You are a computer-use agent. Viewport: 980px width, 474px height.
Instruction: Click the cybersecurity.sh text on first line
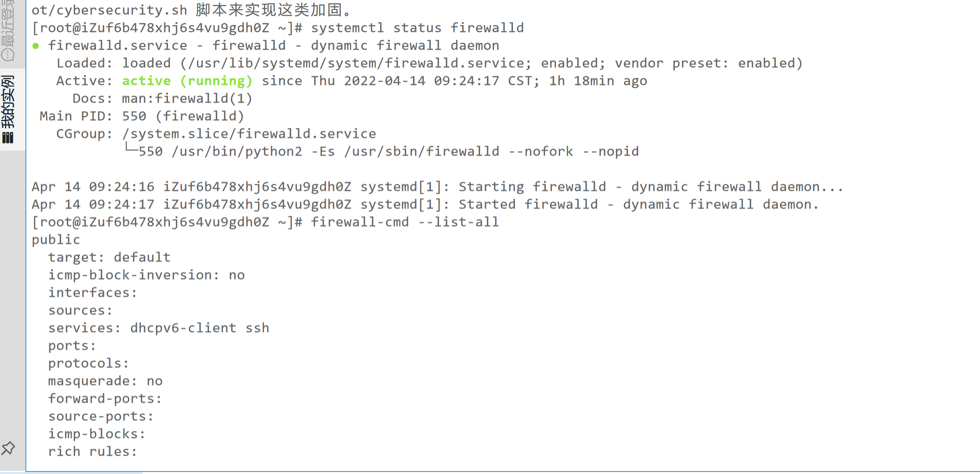coord(122,10)
